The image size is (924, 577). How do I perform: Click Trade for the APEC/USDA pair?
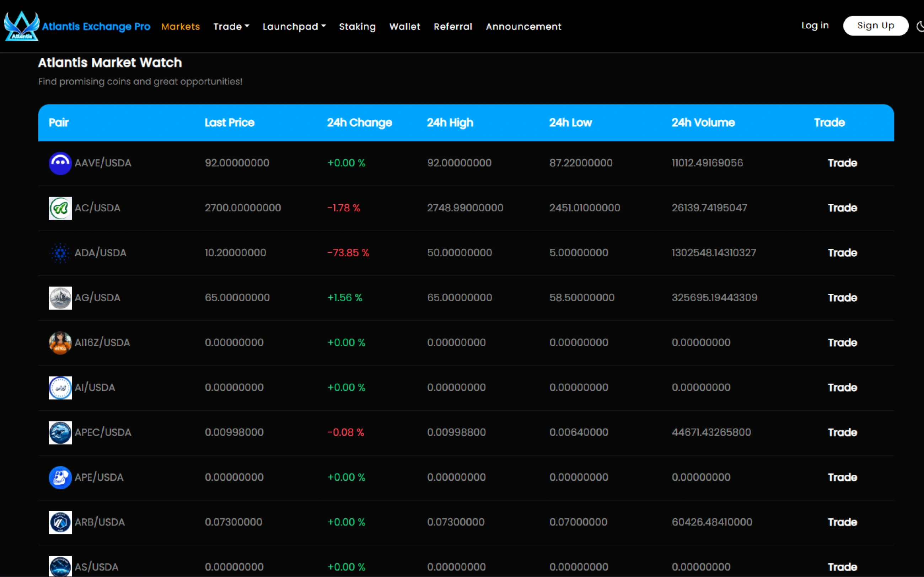[x=842, y=432]
